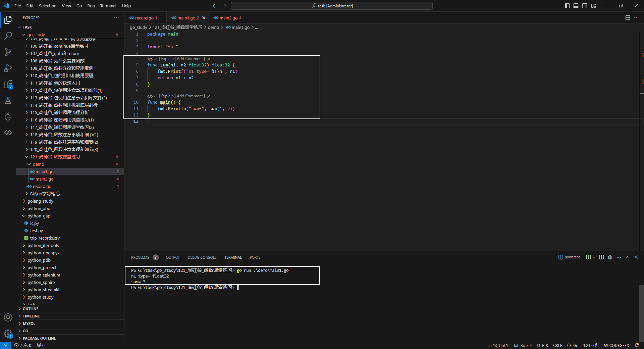Image resolution: width=644 pixels, height=349 pixels.
Task: Dismiss CodeGeeX lens above func main
Action: [x=209, y=96]
